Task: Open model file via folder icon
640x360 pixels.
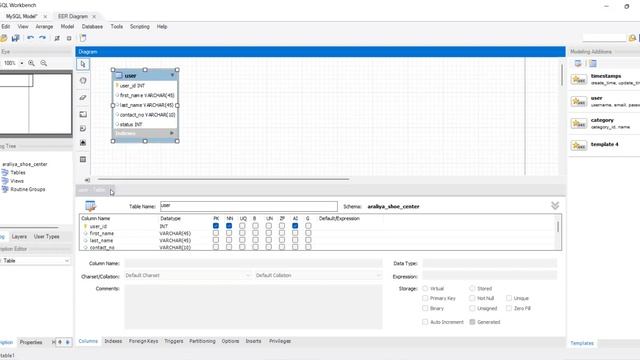Action: pos(3,38)
